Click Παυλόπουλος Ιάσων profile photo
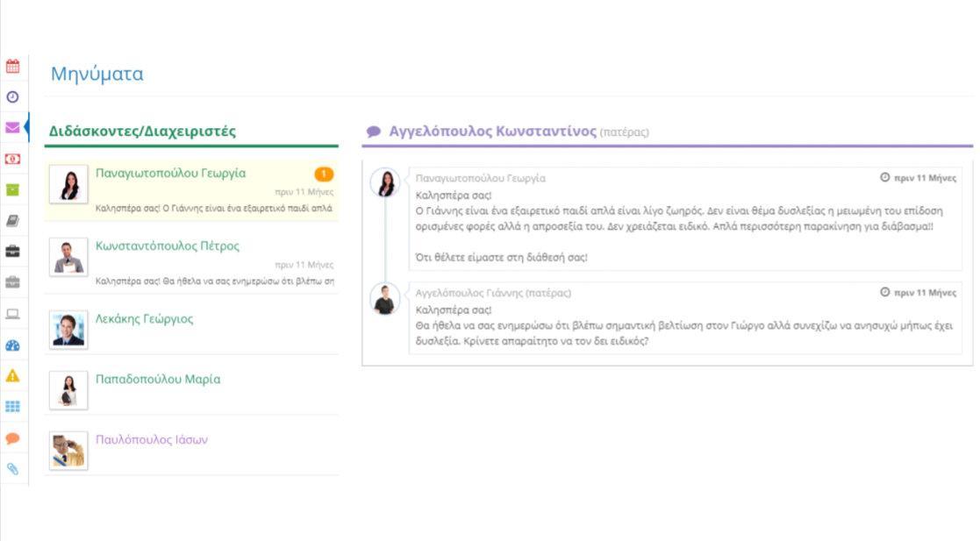This screenshot has height=541, width=980. click(68, 450)
